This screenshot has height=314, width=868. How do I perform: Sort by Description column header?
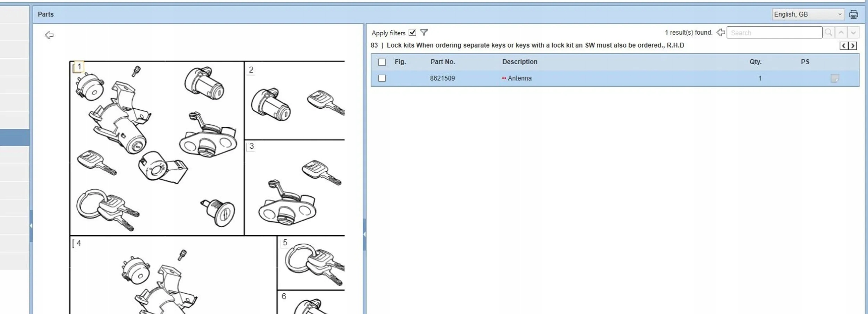(x=520, y=62)
